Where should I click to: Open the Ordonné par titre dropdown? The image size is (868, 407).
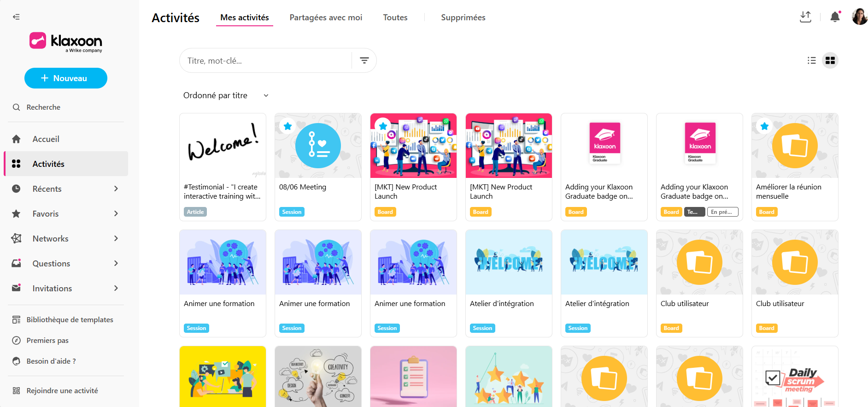click(x=226, y=95)
